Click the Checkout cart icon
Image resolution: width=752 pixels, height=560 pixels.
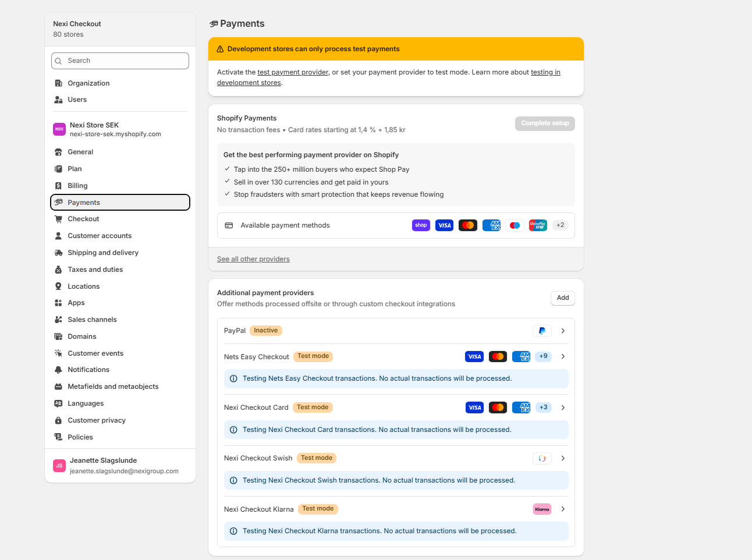point(58,219)
